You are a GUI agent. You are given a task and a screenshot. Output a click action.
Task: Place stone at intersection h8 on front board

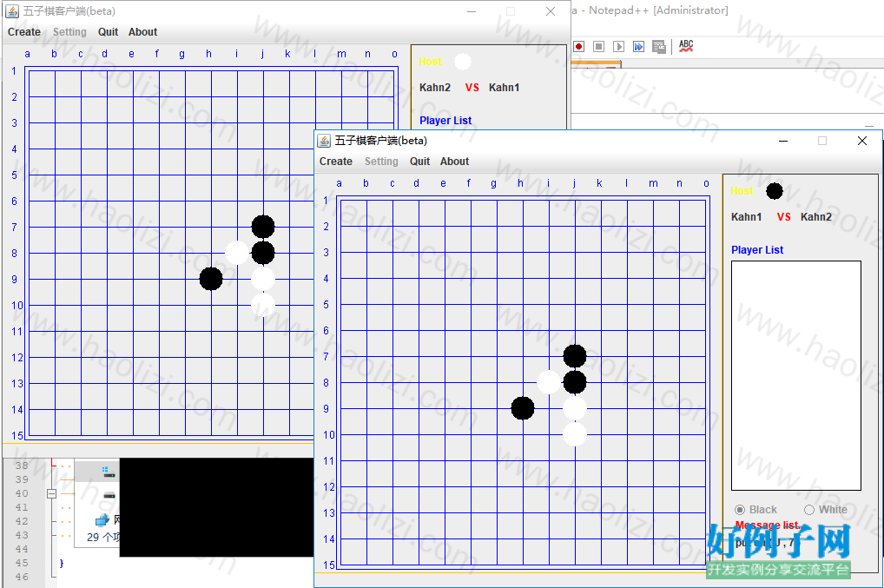coord(523,382)
